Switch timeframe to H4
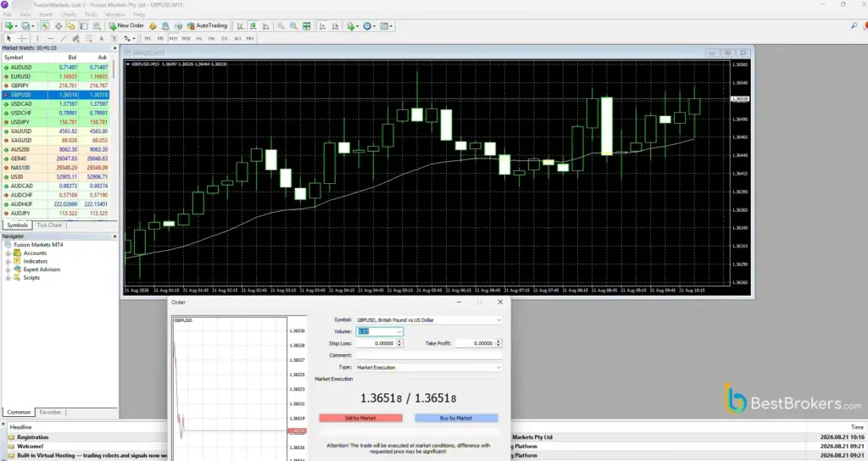Screen dimensions: 868x461 pos(211,39)
